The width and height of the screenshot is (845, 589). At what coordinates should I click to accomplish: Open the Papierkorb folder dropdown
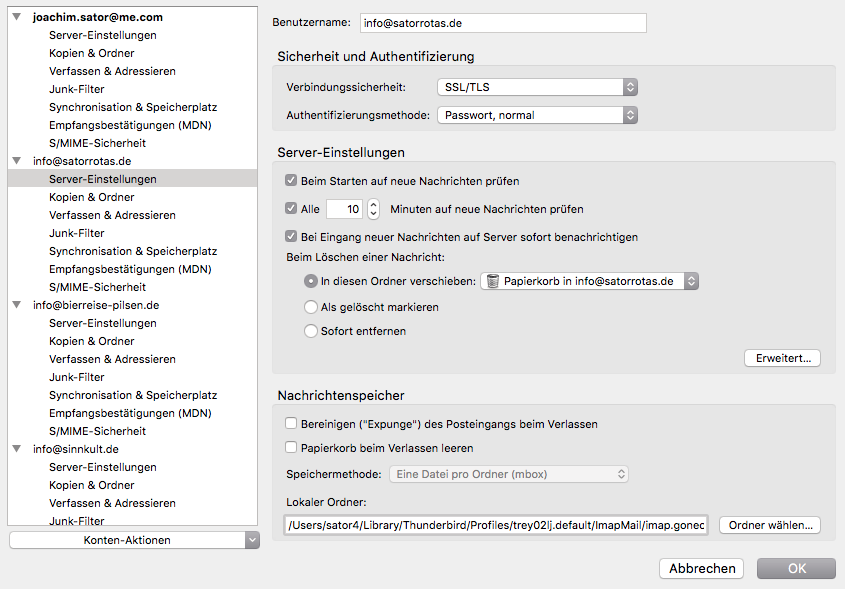(x=589, y=281)
